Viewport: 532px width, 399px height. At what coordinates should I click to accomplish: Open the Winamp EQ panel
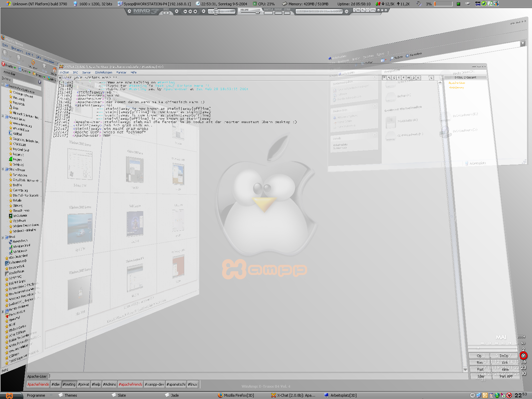coord(358,10)
